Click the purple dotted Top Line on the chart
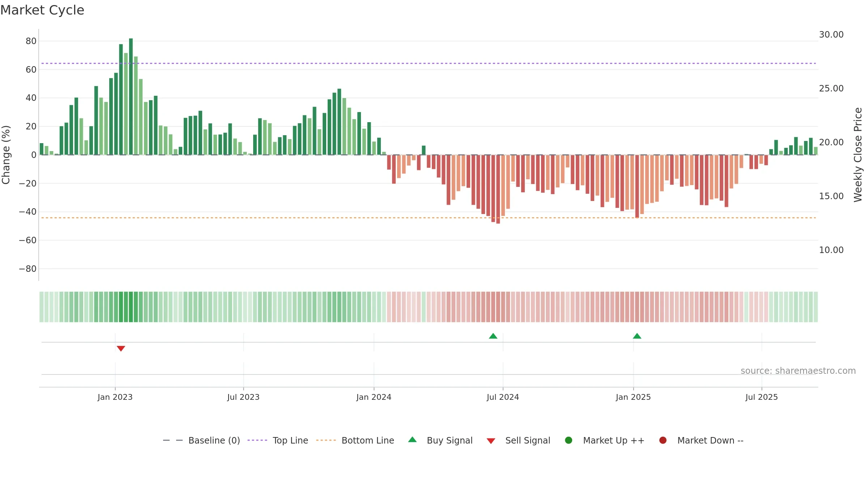The width and height of the screenshot is (868, 488). pos(429,63)
